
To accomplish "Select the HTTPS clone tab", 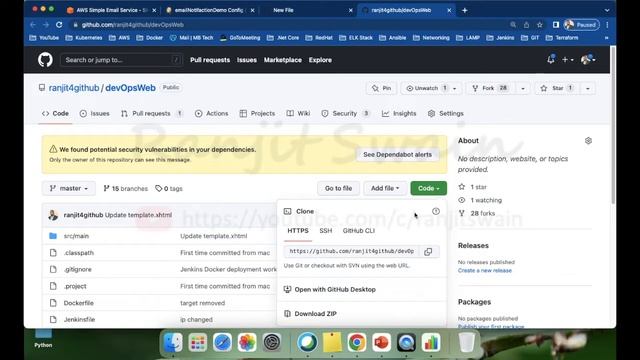I will [x=298, y=231].
